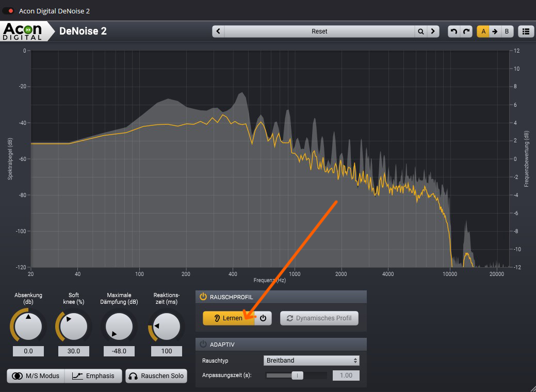Click the Maximale Dämpfung value field -48.0
The height and width of the screenshot is (392, 536).
click(x=119, y=351)
